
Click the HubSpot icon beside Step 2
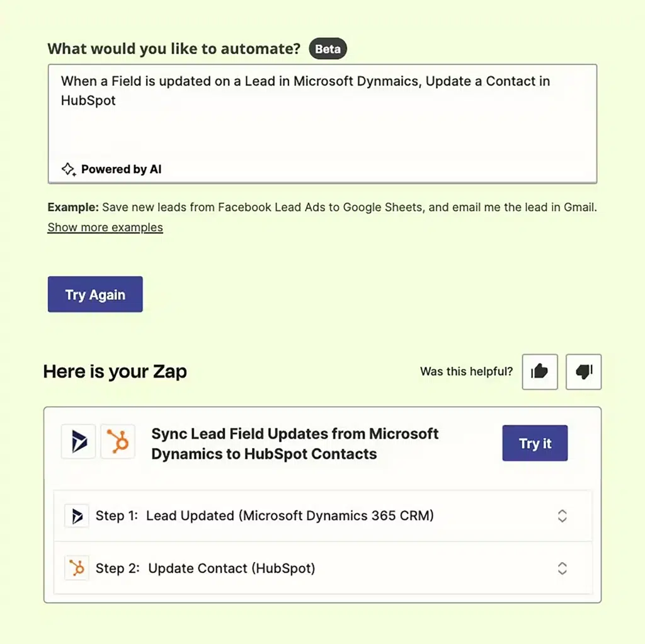[77, 568]
